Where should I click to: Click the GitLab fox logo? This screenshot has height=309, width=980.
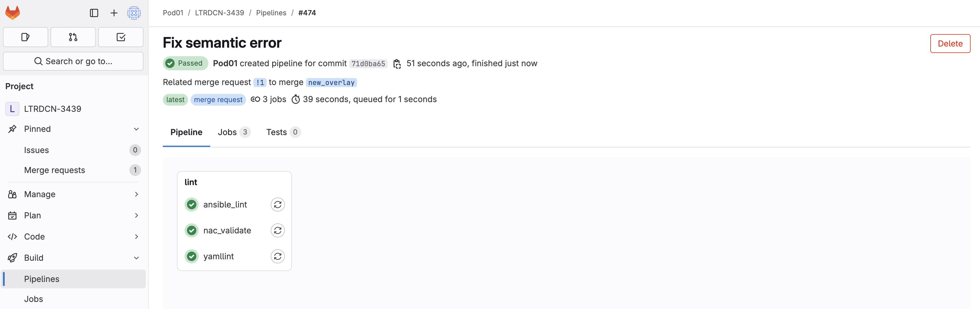13,13
